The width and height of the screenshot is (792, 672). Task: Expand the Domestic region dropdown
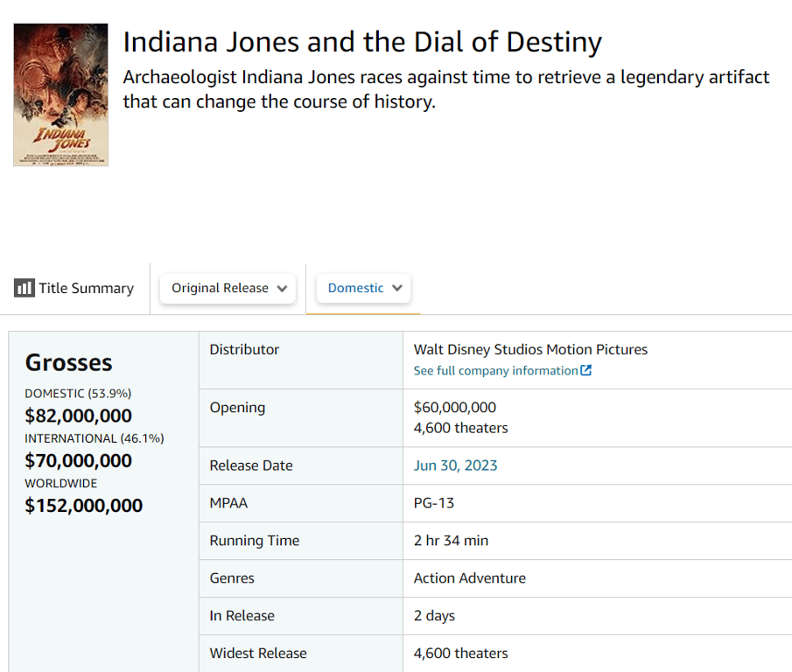363,288
